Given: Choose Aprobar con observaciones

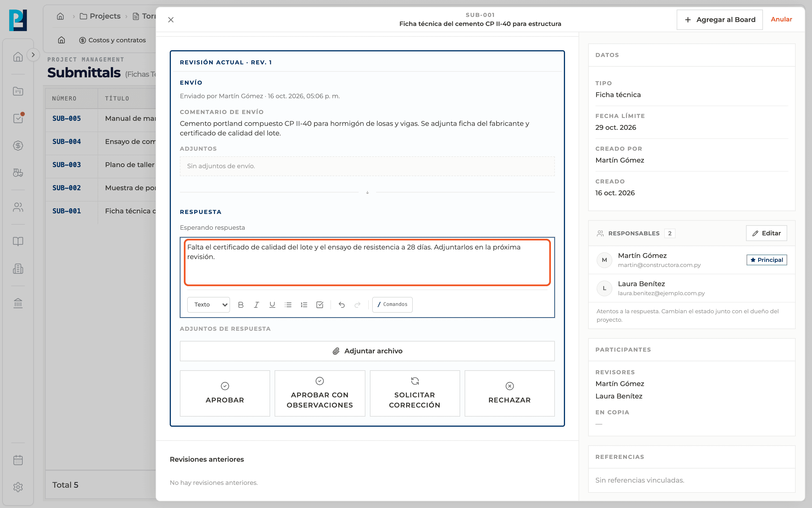Looking at the screenshot, I should (320, 393).
